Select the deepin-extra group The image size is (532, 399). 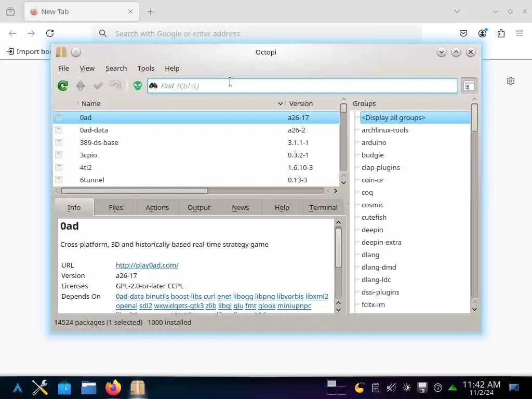click(381, 242)
